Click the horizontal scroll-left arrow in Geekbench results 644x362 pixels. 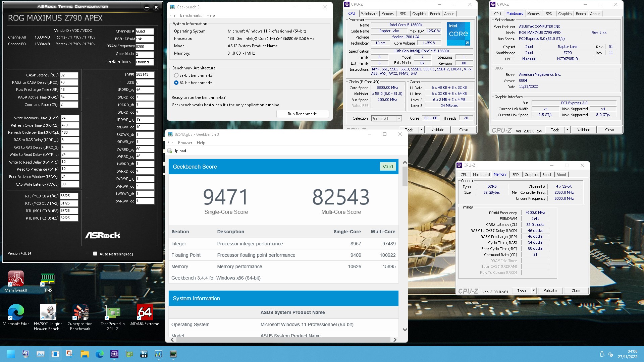click(x=172, y=340)
